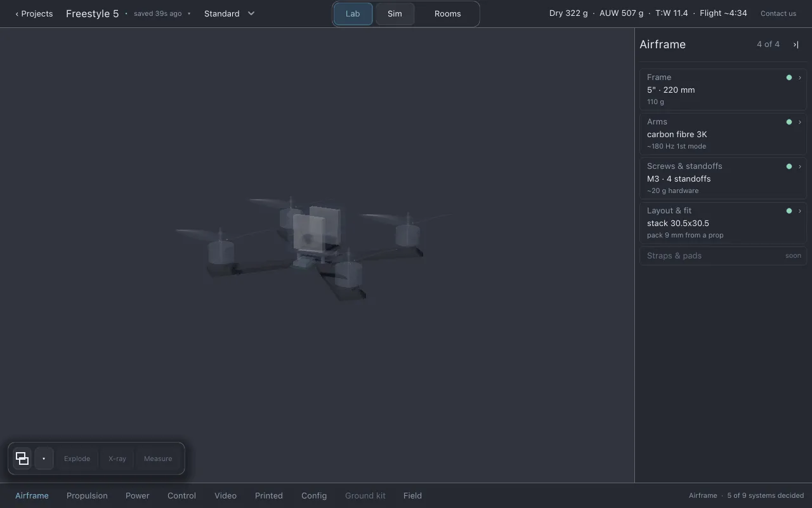Open the Video tab
This screenshot has width=812, height=508.
[x=225, y=496]
